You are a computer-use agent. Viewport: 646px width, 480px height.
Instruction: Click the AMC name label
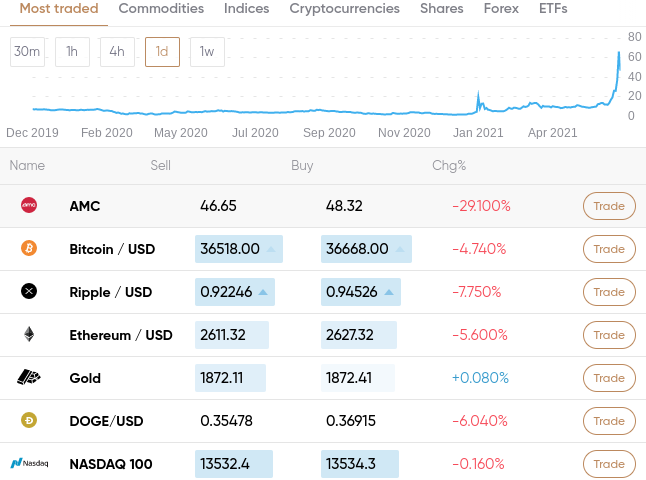pos(85,206)
